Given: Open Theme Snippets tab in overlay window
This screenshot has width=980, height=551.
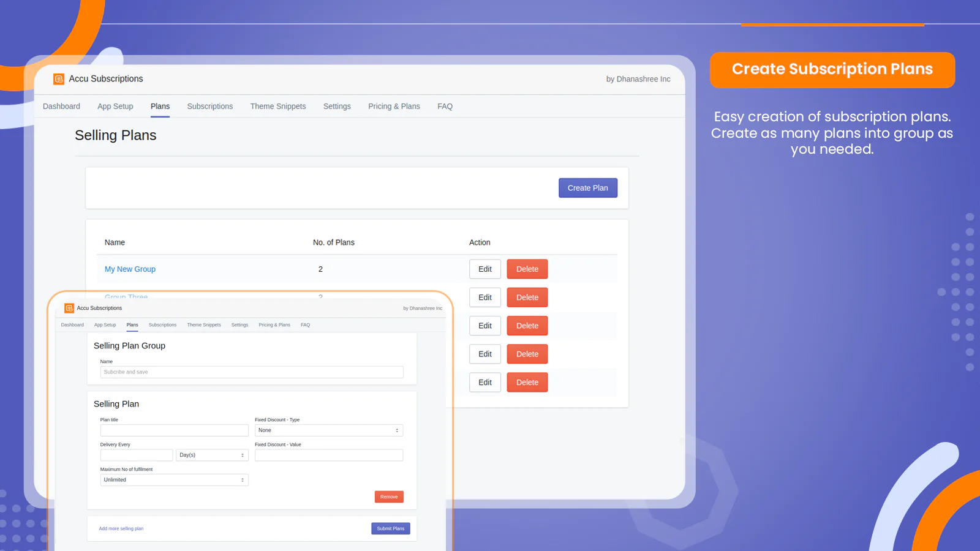Looking at the screenshot, I should coord(204,325).
